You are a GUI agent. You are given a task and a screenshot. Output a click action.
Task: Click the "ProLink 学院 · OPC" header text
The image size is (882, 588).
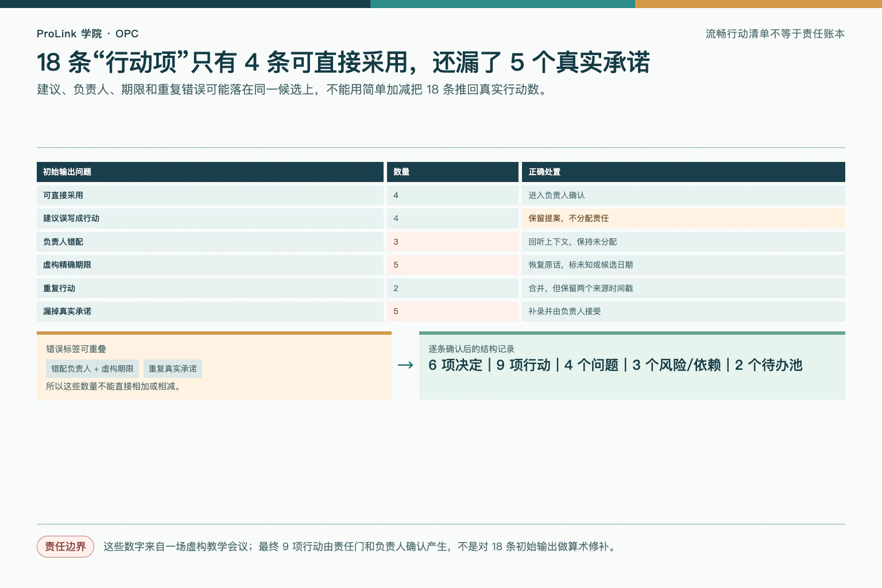pyautogui.click(x=88, y=34)
